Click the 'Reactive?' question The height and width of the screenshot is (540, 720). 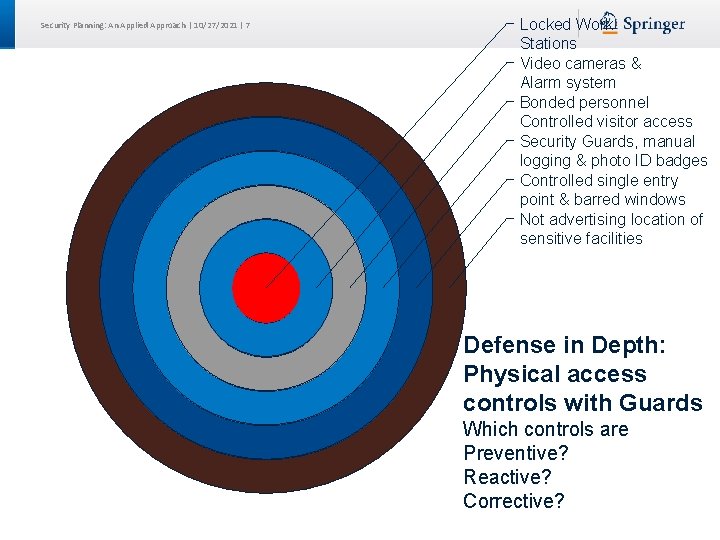coord(507,477)
